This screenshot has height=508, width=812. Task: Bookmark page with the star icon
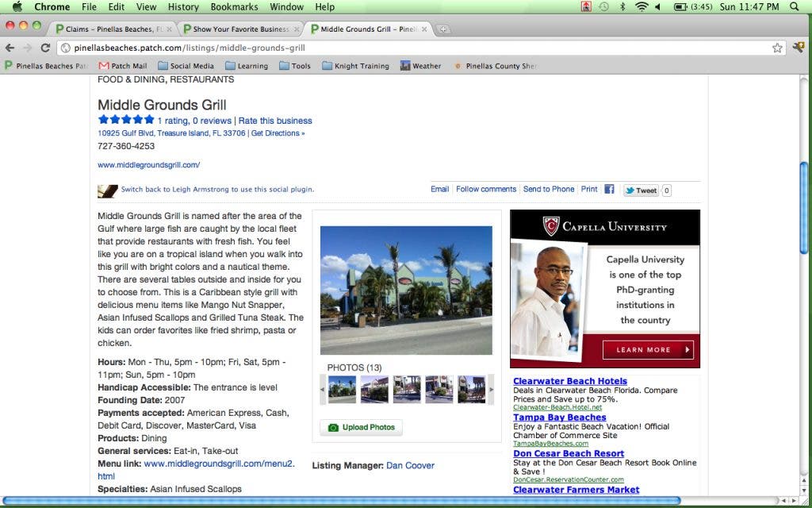pyautogui.click(x=777, y=48)
